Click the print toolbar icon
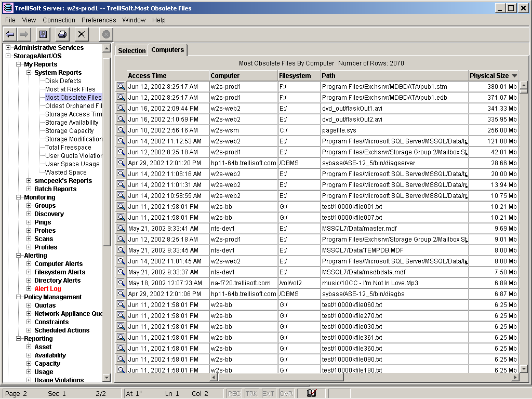The image size is (532, 399). tap(62, 34)
